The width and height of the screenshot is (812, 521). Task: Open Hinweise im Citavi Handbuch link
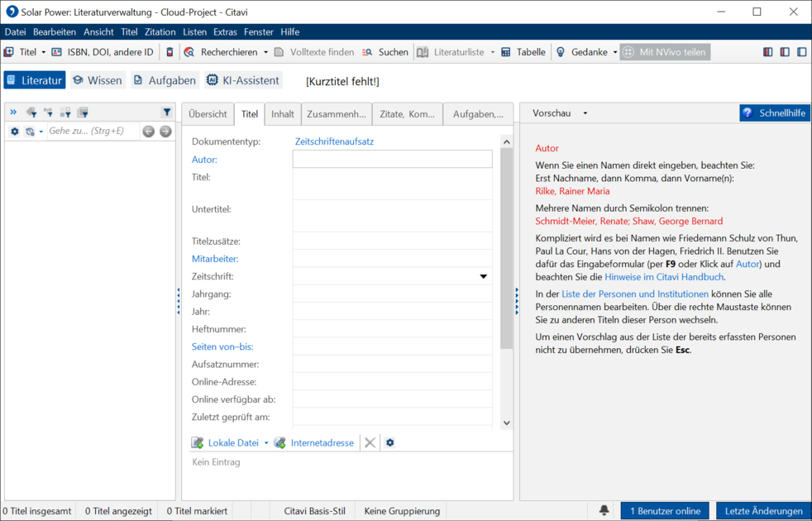point(664,277)
